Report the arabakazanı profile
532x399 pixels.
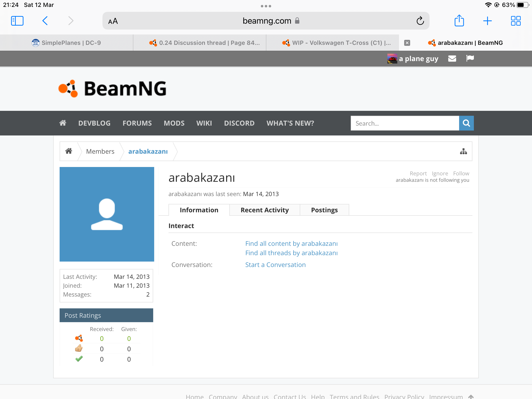pyautogui.click(x=418, y=173)
